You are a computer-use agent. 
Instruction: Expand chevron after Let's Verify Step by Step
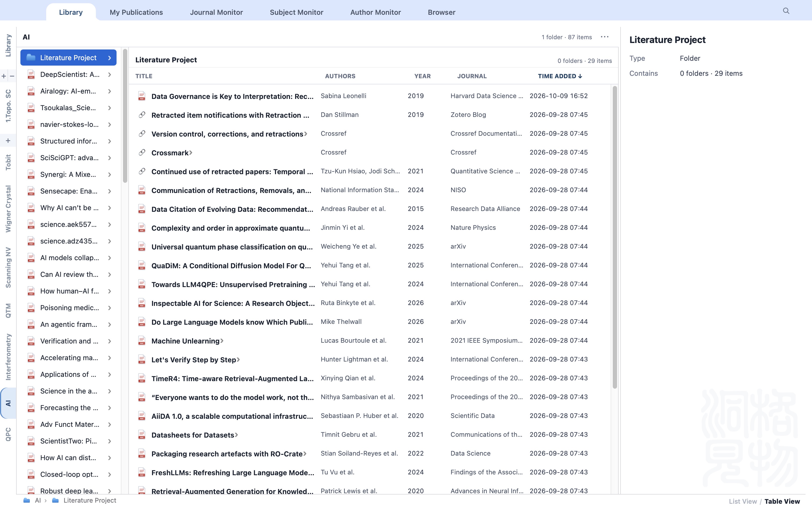(238, 360)
